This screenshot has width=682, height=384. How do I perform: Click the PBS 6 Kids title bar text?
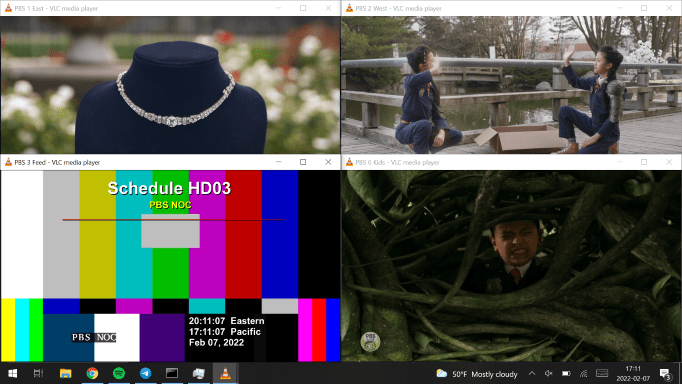(397, 162)
